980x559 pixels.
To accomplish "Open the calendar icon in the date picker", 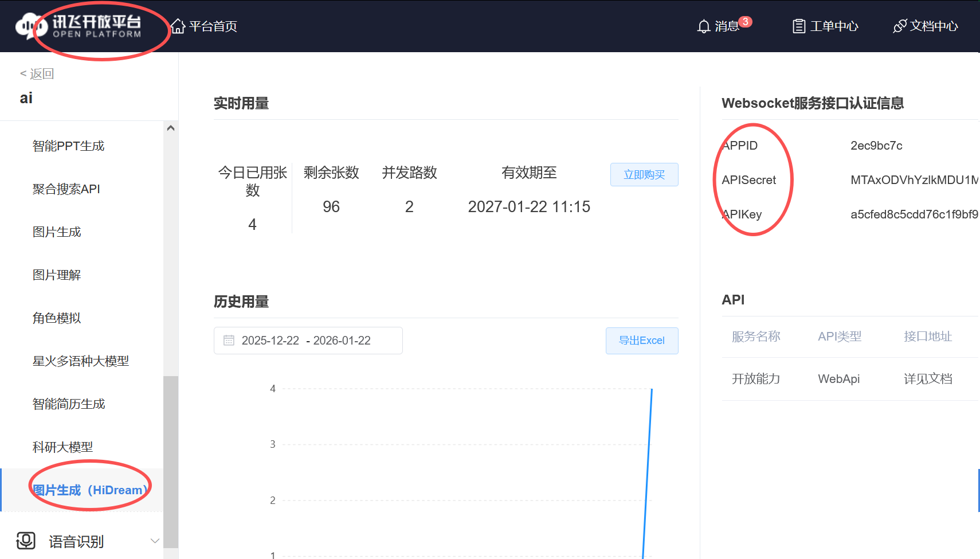I will (x=229, y=340).
